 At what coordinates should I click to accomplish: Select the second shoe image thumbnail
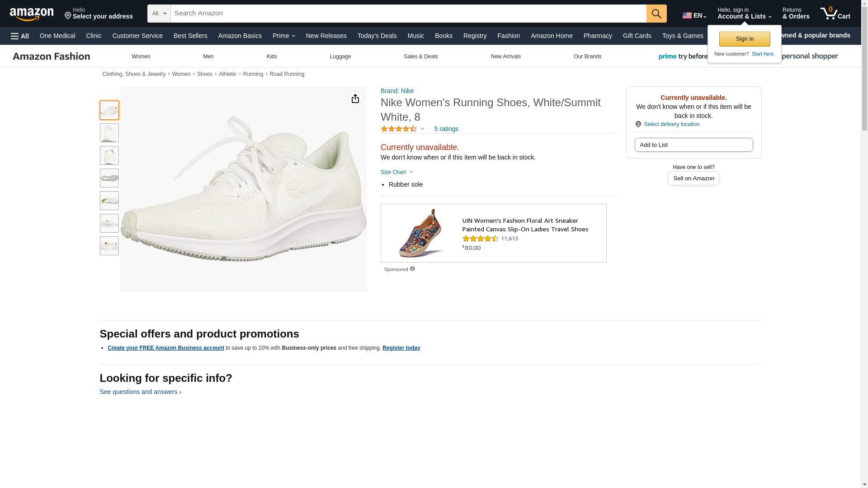tap(109, 133)
